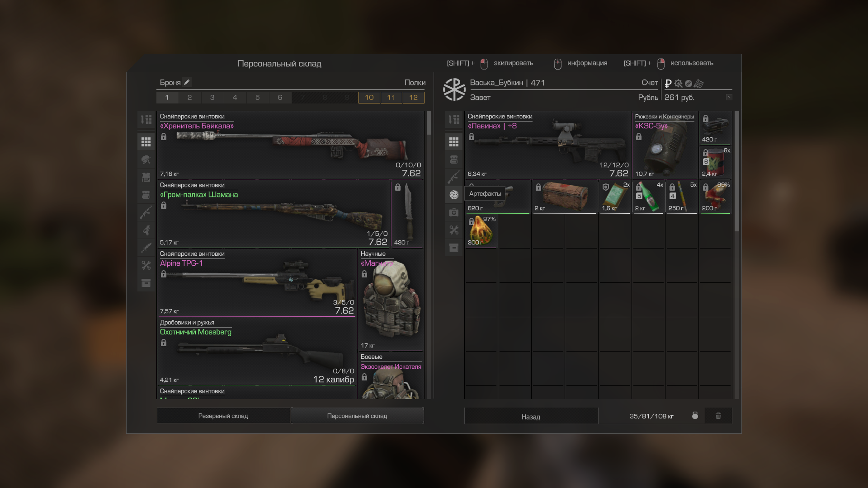Filter storage by the assault rifle icon

point(146,212)
